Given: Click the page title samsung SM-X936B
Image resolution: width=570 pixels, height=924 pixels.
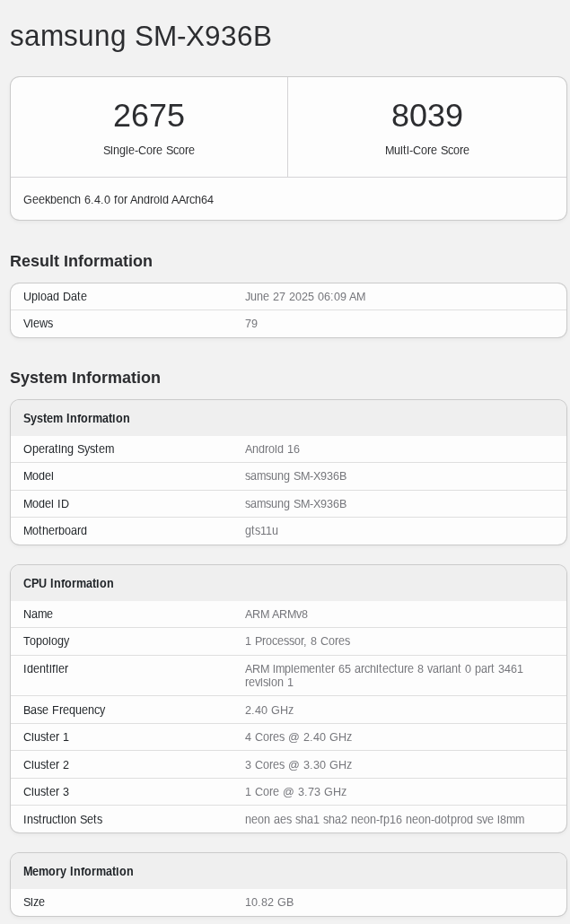Looking at the screenshot, I should click(x=140, y=37).
